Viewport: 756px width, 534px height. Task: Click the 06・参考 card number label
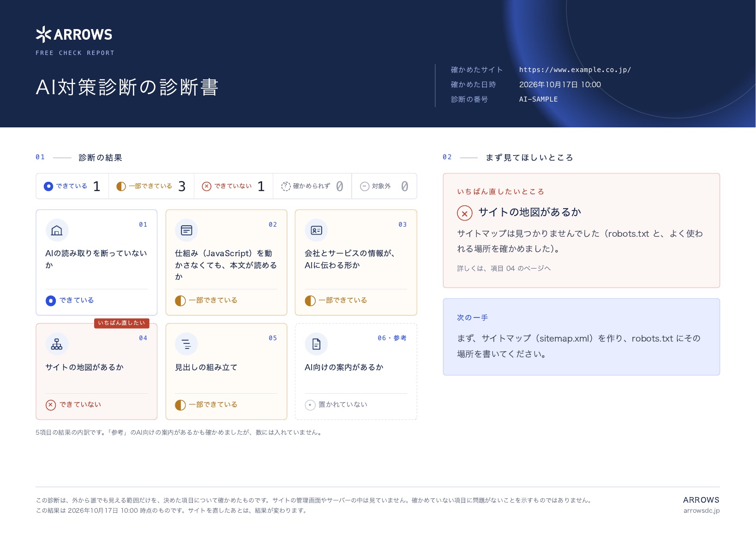(392, 338)
